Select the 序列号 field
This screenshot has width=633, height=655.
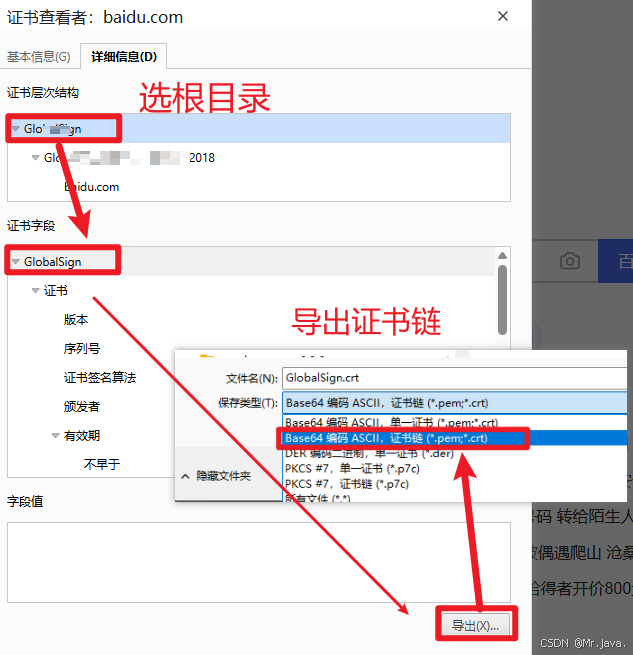[x=81, y=348]
